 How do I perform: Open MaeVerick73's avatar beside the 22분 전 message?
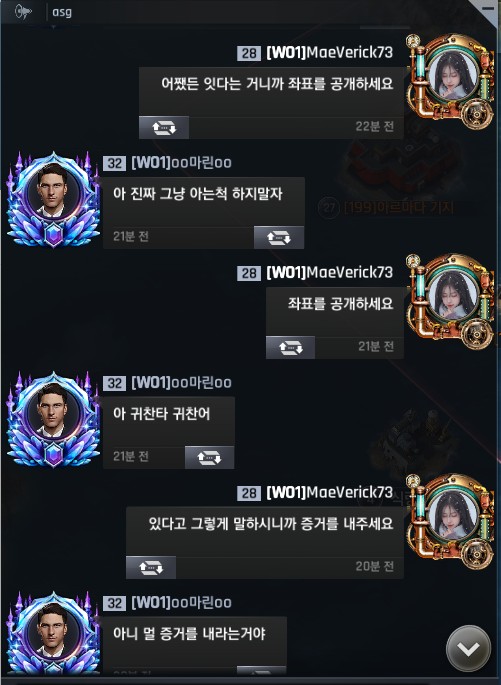452,81
